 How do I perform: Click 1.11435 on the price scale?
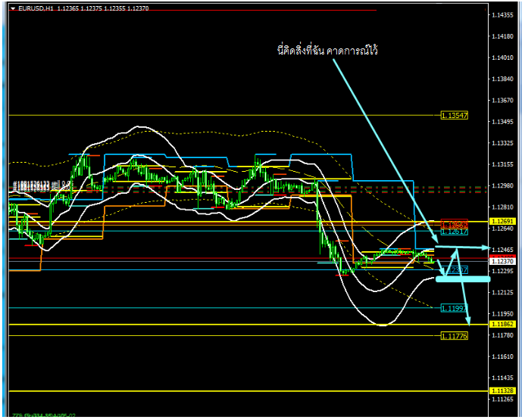[502, 378]
